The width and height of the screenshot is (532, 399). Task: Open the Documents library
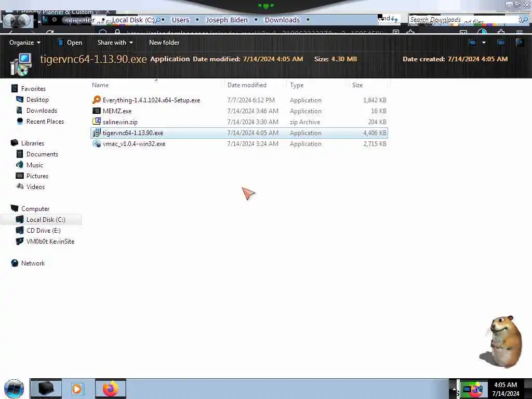(x=42, y=154)
